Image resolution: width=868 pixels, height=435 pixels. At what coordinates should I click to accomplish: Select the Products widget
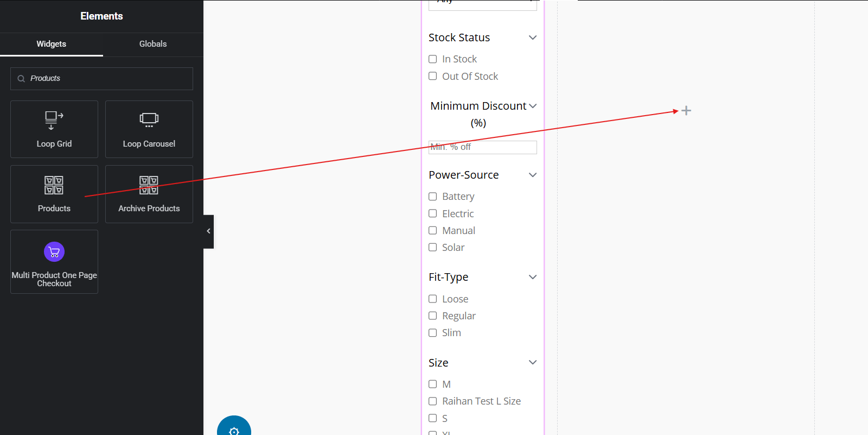pos(54,194)
